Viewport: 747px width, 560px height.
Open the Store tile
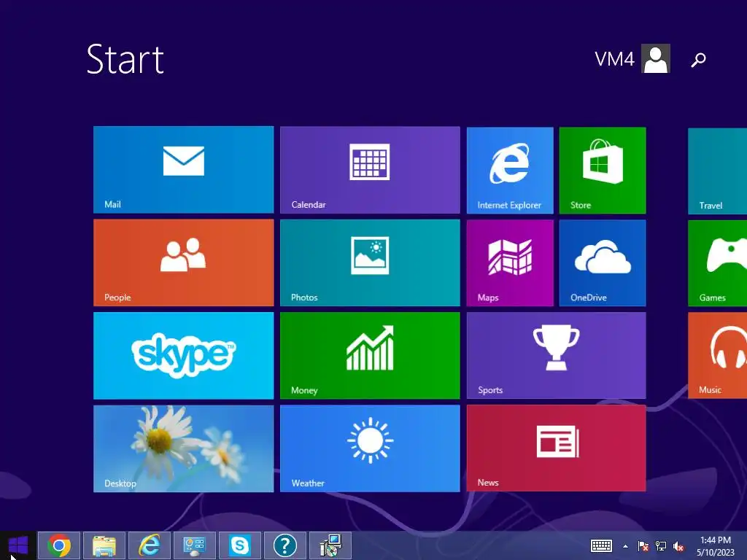click(602, 170)
